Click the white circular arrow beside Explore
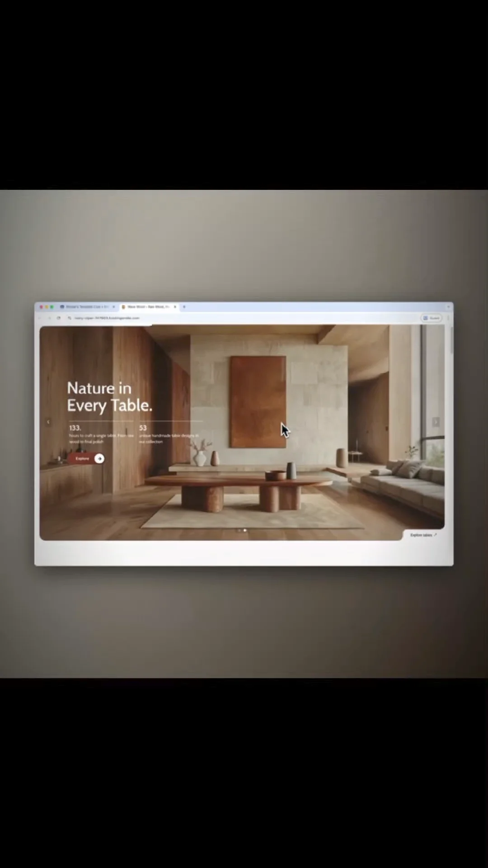 tap(99, 458)
